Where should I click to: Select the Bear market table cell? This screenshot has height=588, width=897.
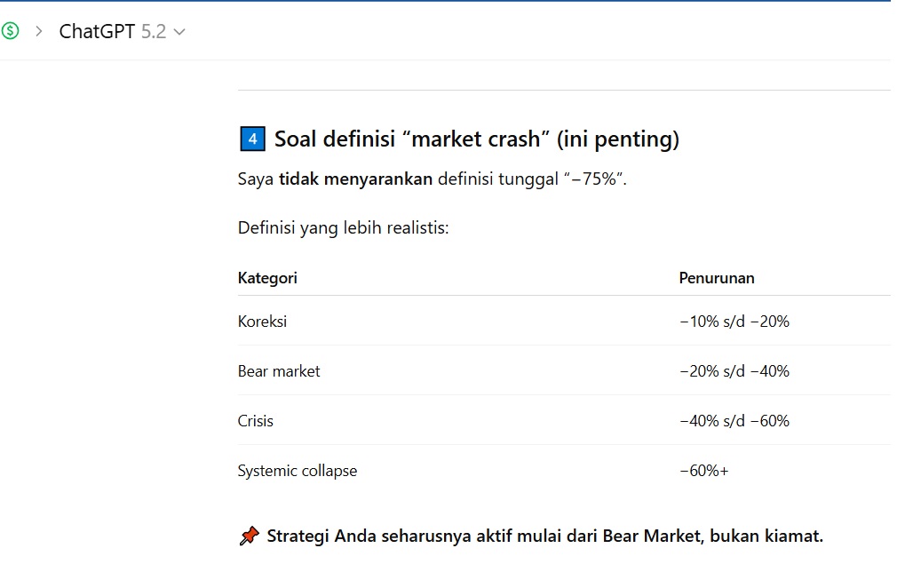pyautogui.click(x=279, y=371)
